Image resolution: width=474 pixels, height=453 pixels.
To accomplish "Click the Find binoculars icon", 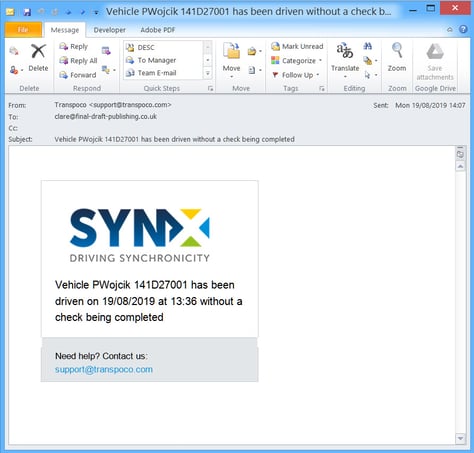I will 368,46.
